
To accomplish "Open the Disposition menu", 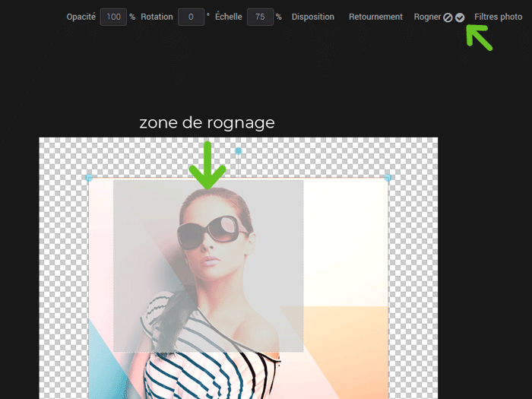I will pyautogui.click(x=312, y=17).
